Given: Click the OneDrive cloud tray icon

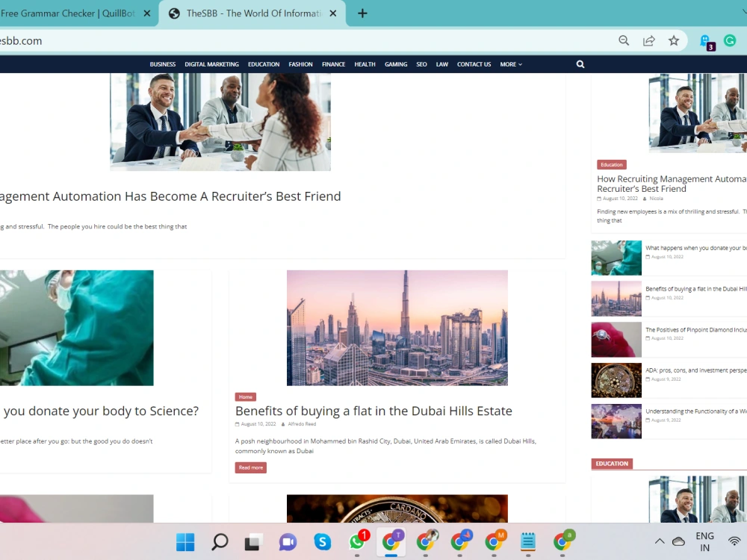Looking at the screenshot, I should pyautogui.click(x=678, y=541).
